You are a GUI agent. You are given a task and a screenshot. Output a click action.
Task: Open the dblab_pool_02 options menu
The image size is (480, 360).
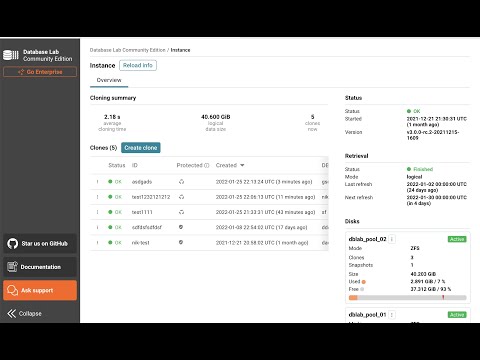392,239
